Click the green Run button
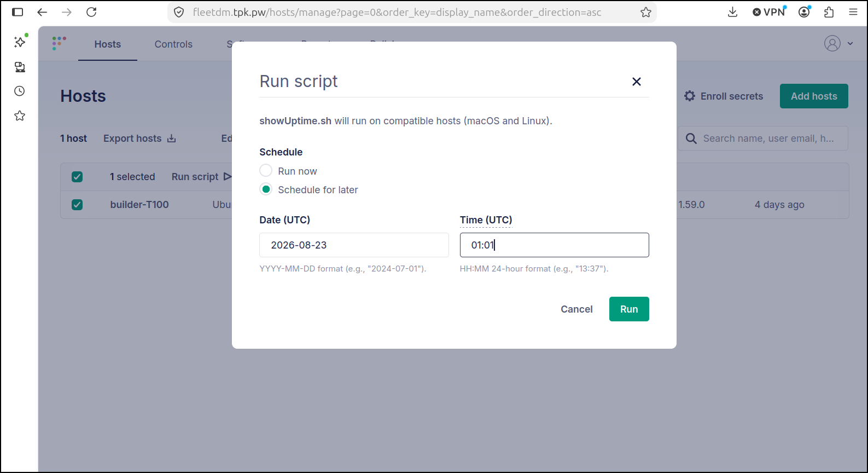The image size is (868, 473). tap(629, 309)
